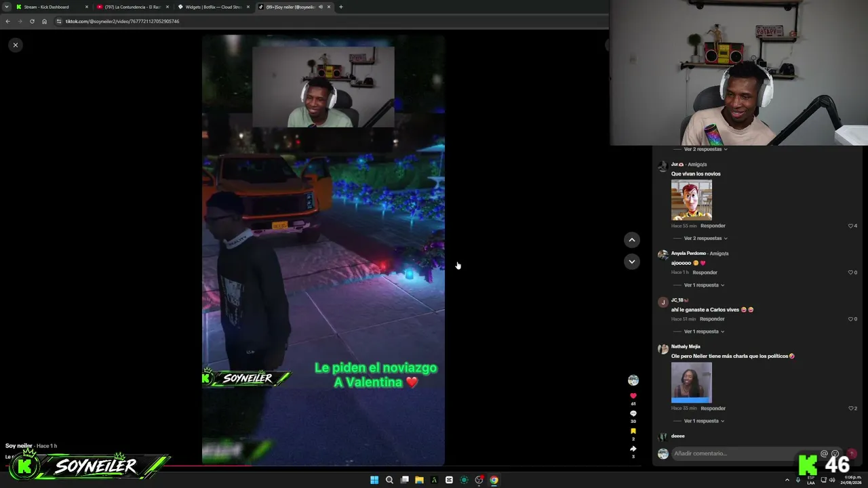Screen dimensions: 868x488
Task: Show hidden system tray icons
Action: (x=787, y=480)
